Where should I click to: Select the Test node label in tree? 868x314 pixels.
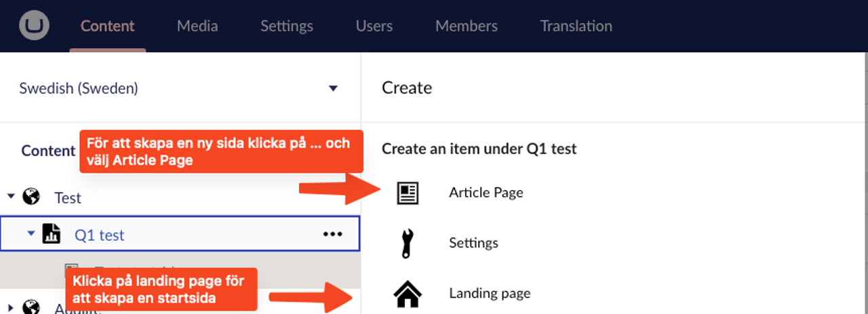[x=68, y=198]
